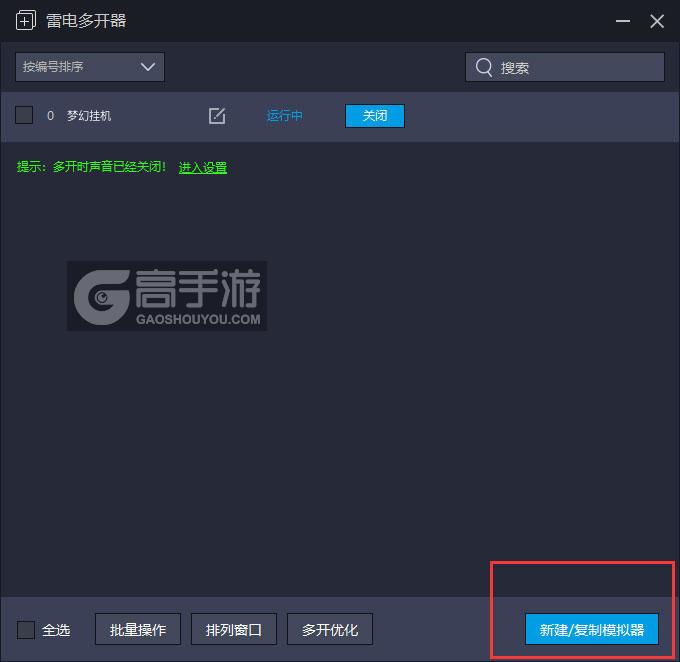Open the 多开优化 options
Screen dimensions: 680x662
[330, 629]
